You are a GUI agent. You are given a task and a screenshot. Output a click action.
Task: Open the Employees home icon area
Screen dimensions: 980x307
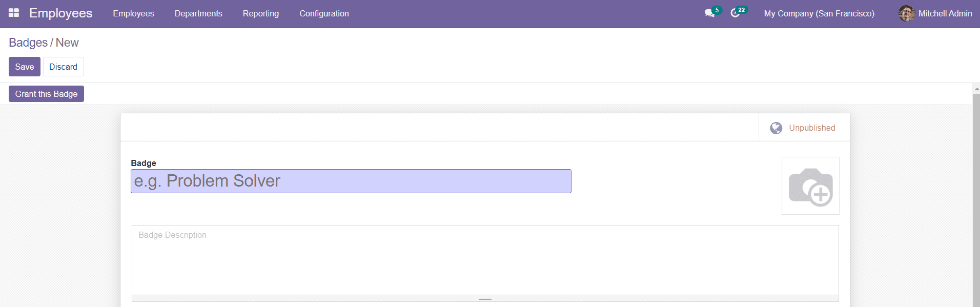coord(60,13)
